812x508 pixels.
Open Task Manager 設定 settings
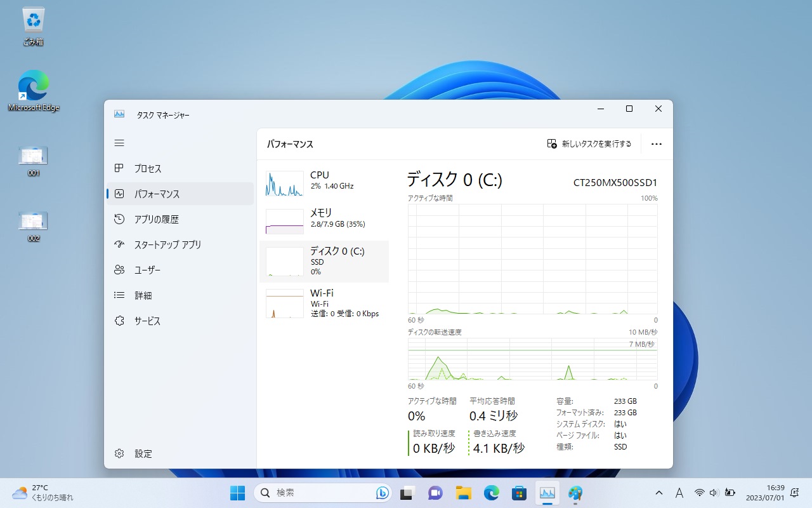tap(143, 453)
